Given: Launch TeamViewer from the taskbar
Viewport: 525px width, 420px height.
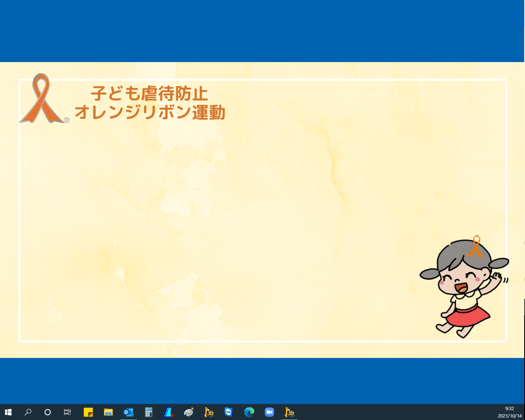Looking at the screenshot, I should [229, 412].
